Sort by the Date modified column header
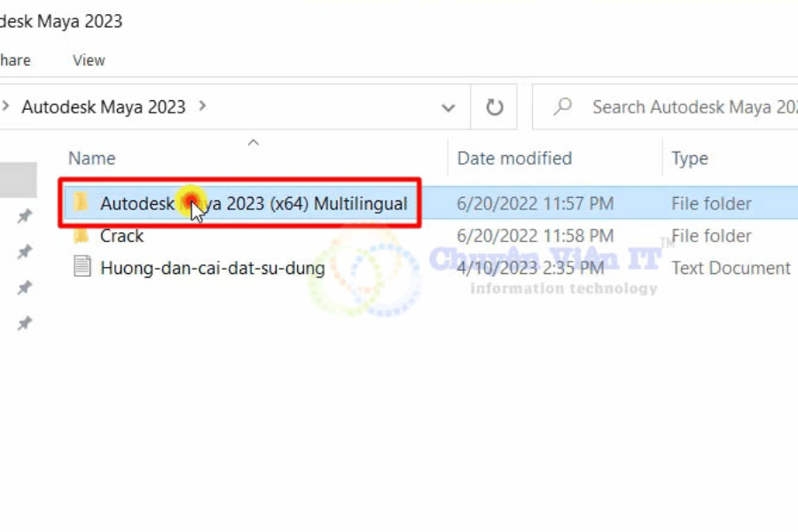 pyautogui.click(x=514, y=159)
